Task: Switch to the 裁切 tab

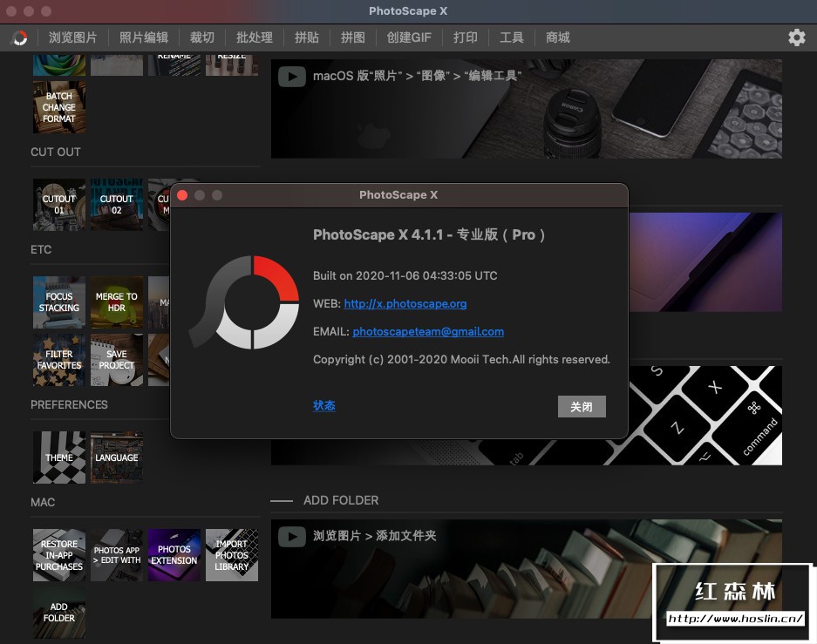Action: pyautogui.click(x=202, y=37)
